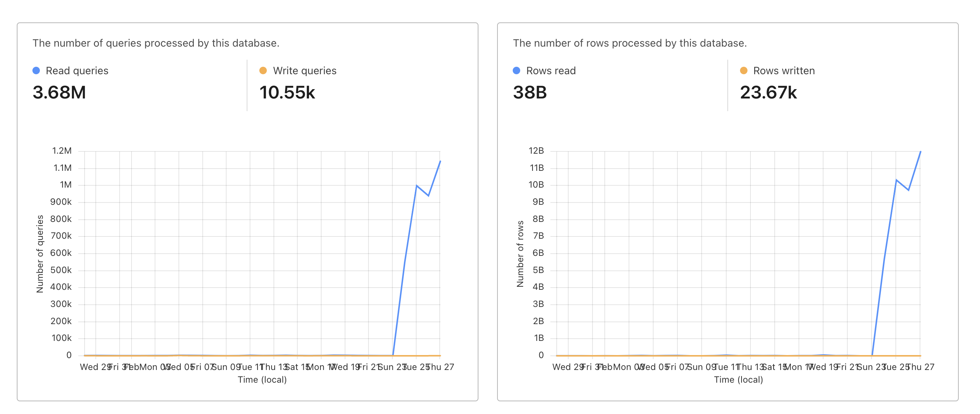Viewport: 980px width, 414px height.
Task: Click the 12B tick on rows chart
Action: point(536,151)
